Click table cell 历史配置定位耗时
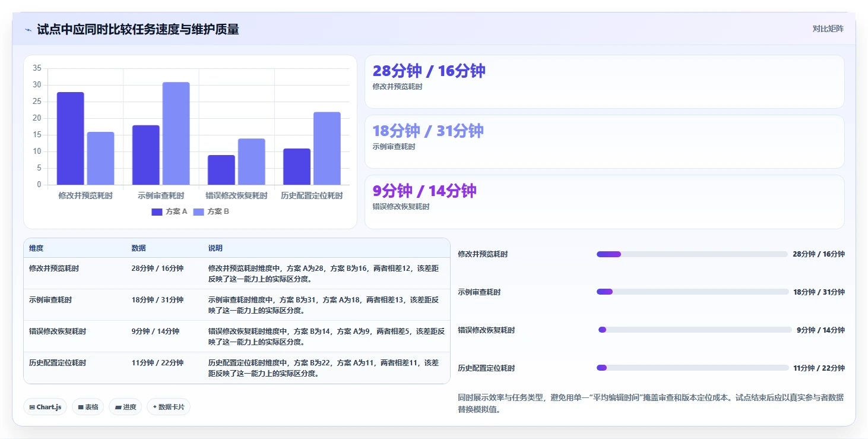This screenshot has height=439, width=868. (58, 363)
